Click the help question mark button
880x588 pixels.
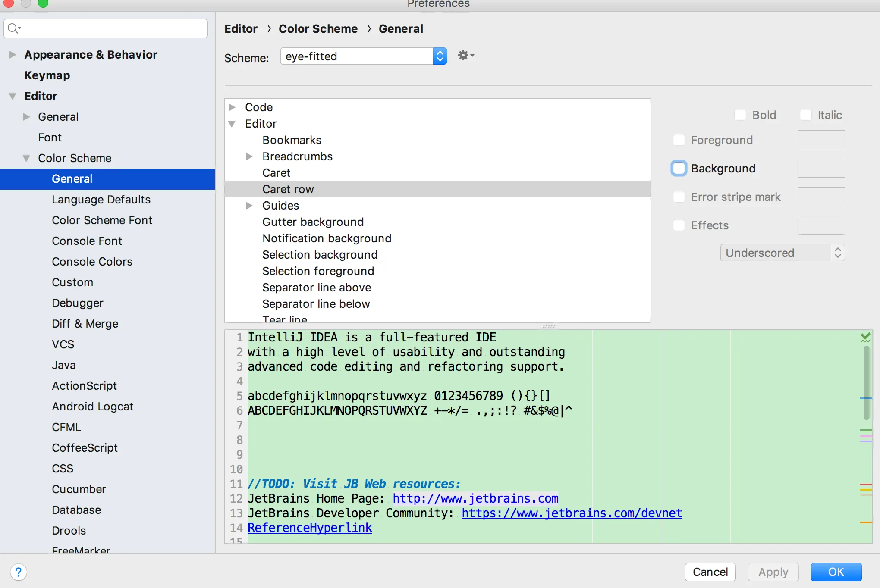click(x=19, y=572)
